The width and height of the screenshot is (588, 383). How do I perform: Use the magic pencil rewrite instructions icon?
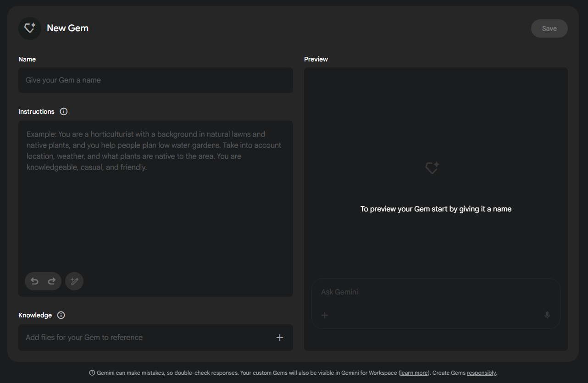(x=74, y=281)
